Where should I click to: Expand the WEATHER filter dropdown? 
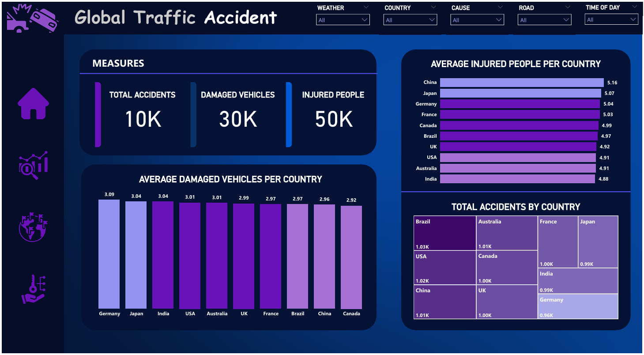[343, 20]
